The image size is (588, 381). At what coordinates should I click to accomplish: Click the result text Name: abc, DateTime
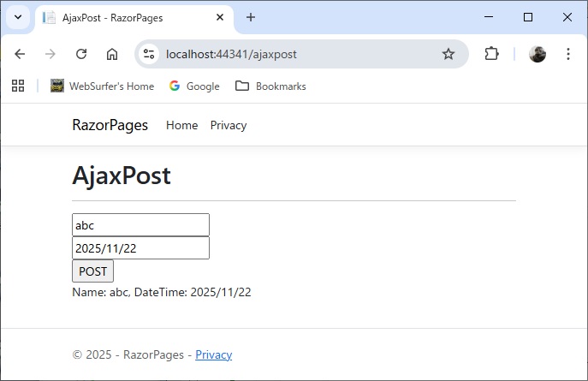click(x=162, y=292)
